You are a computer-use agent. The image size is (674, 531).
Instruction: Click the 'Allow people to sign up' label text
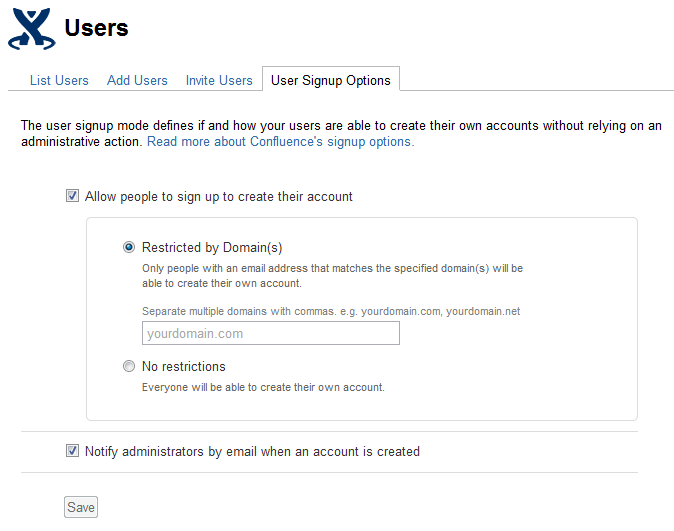tap(218, 196)
